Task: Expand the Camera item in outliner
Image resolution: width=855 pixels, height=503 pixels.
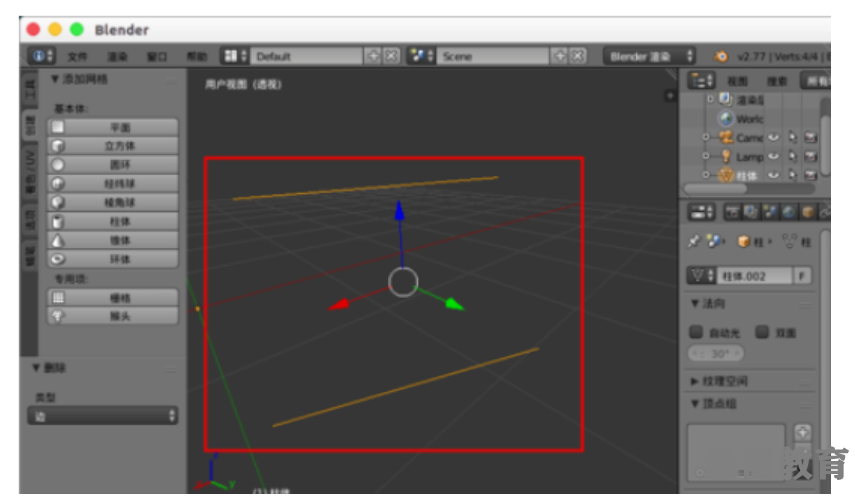Action: 706,137
